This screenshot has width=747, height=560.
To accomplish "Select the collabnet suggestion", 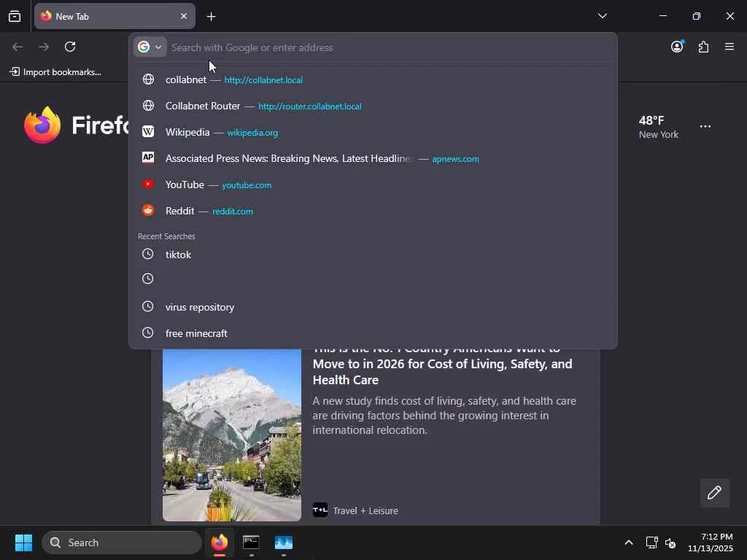I will click(373, 79).
